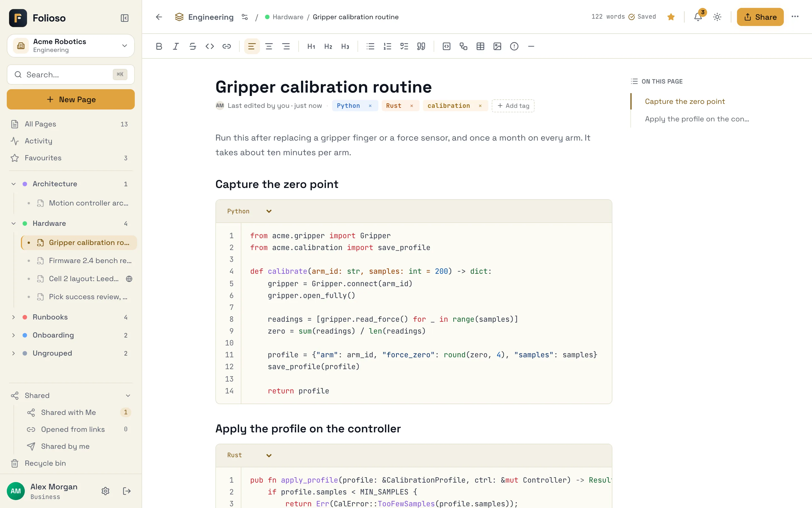The image size is (812, 508).
Task: Align text right
Action: pyautogui.click(x=286, y=46)
